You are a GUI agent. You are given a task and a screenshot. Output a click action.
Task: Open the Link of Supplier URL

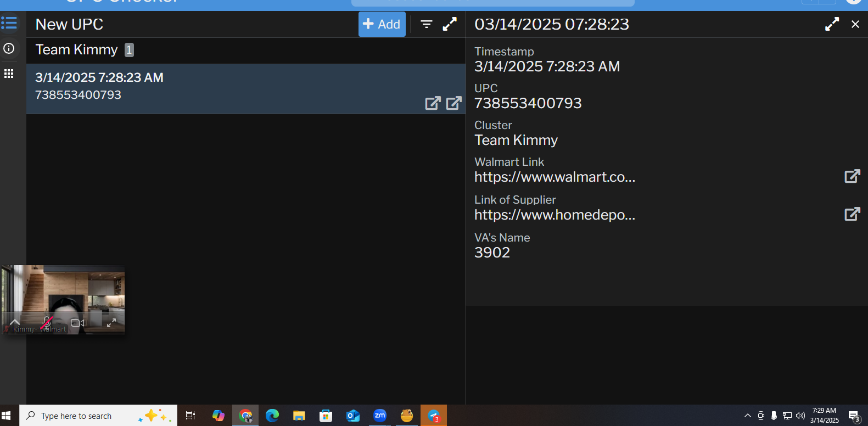pos(555,215)
